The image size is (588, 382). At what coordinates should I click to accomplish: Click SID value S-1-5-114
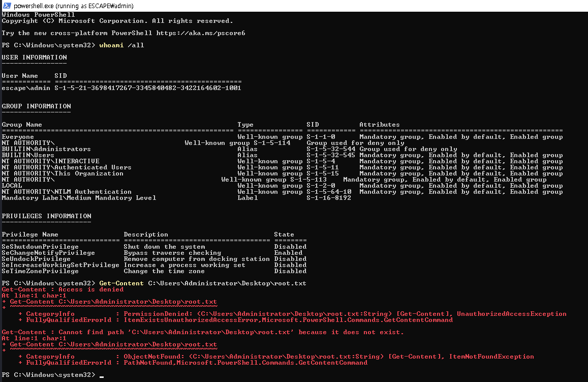tap(272, 143)
